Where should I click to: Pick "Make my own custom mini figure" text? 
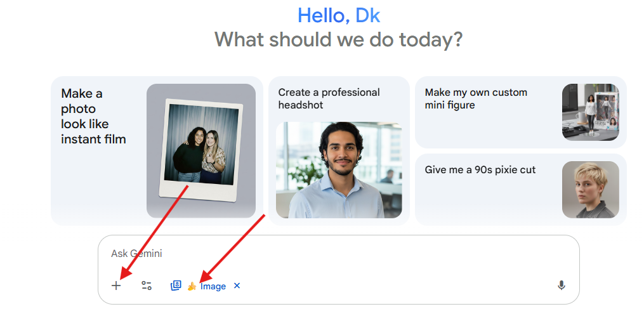pyautogui.click(x=476, y=98)
